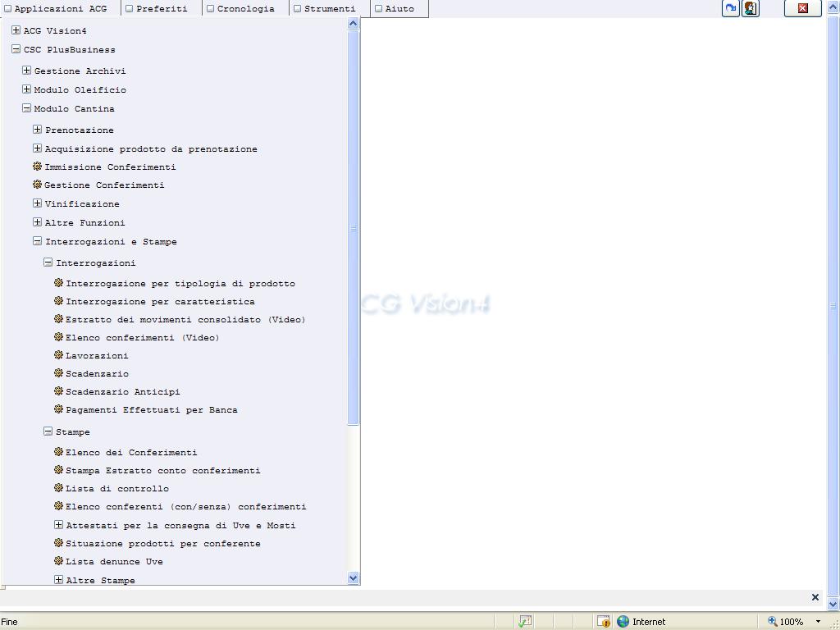This screenshot has height=630, width=840.
Task: Open Pagamenti Effettuati per Banca
Action: pyautogui.click(x=151, y=410)
